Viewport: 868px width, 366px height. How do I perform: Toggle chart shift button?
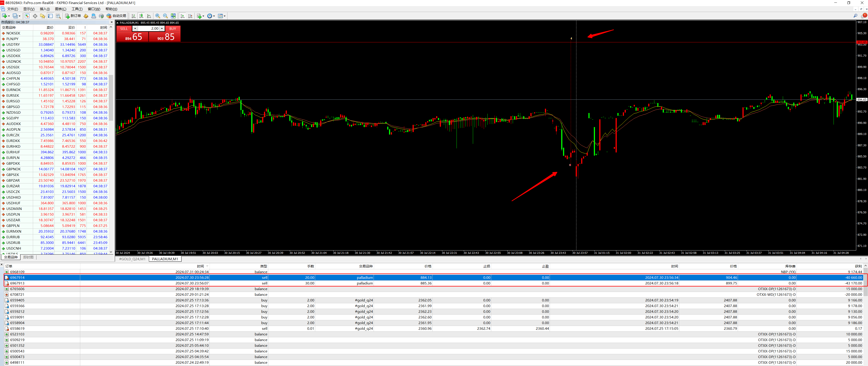(190, 16)
